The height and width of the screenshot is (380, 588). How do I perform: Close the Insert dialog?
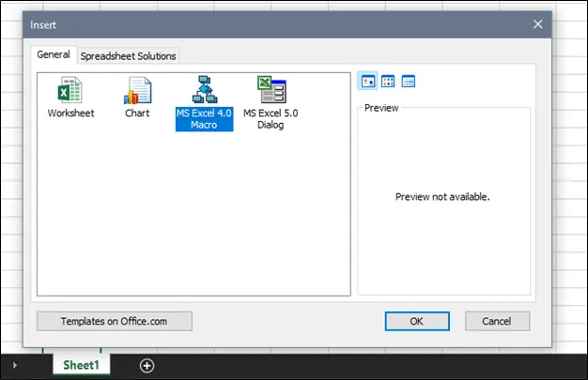538,24
